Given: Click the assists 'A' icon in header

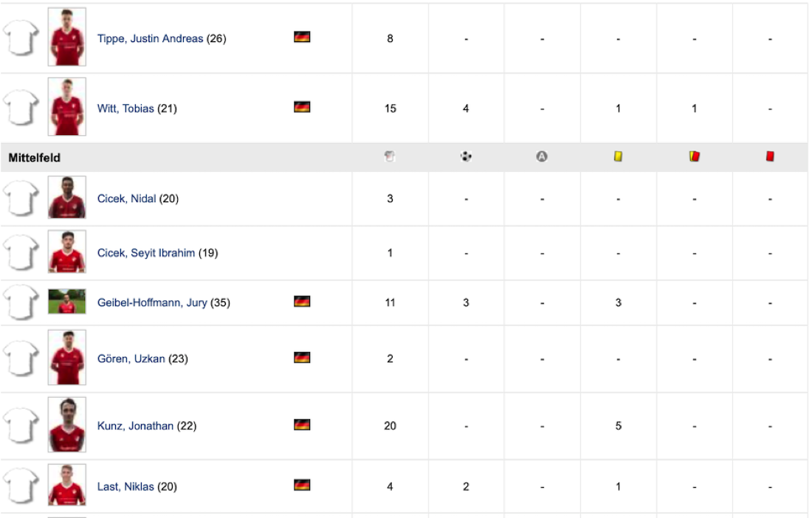Looking at the screenshot, I should [542, 156].
